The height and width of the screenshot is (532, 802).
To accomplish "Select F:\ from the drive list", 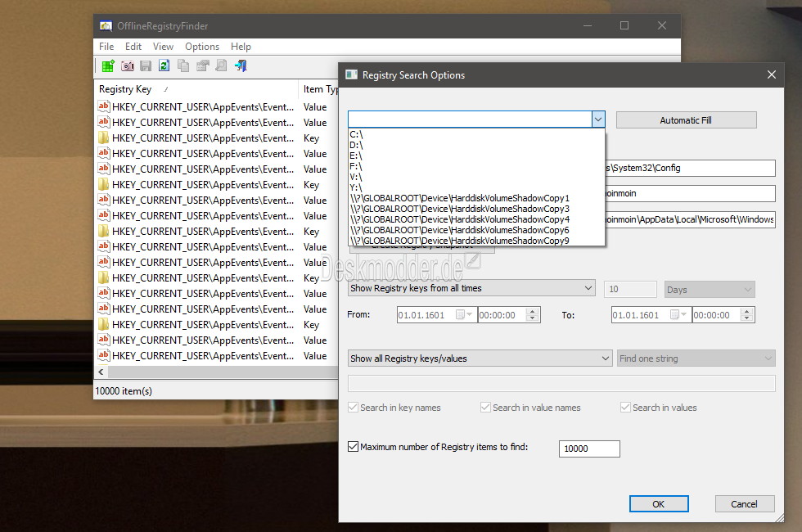I will [x=476, y=166].
